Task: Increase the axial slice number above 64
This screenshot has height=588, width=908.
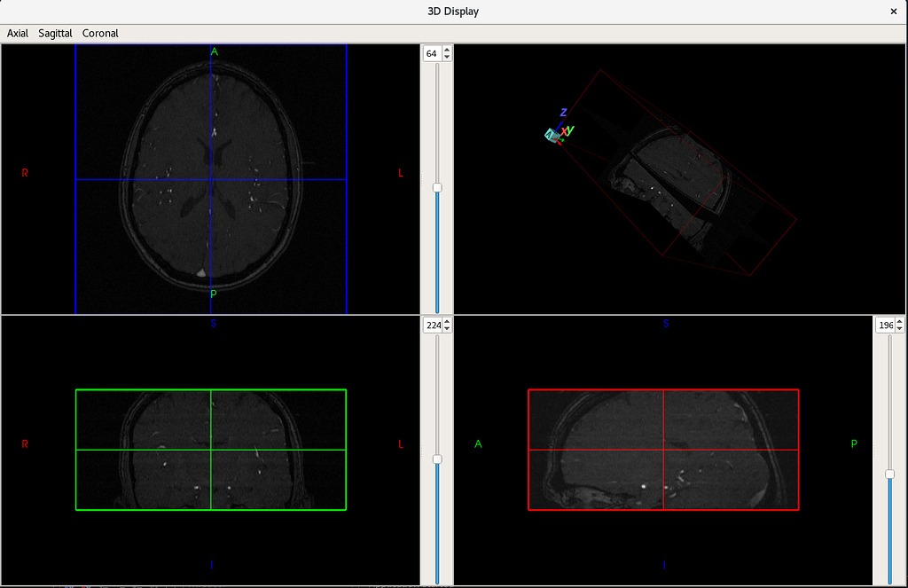Action: [x=447, y=51]
